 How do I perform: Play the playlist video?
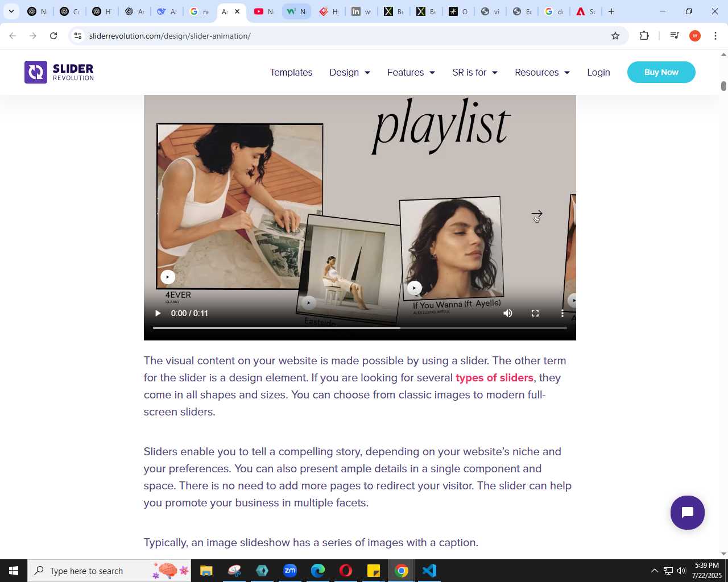158,313
